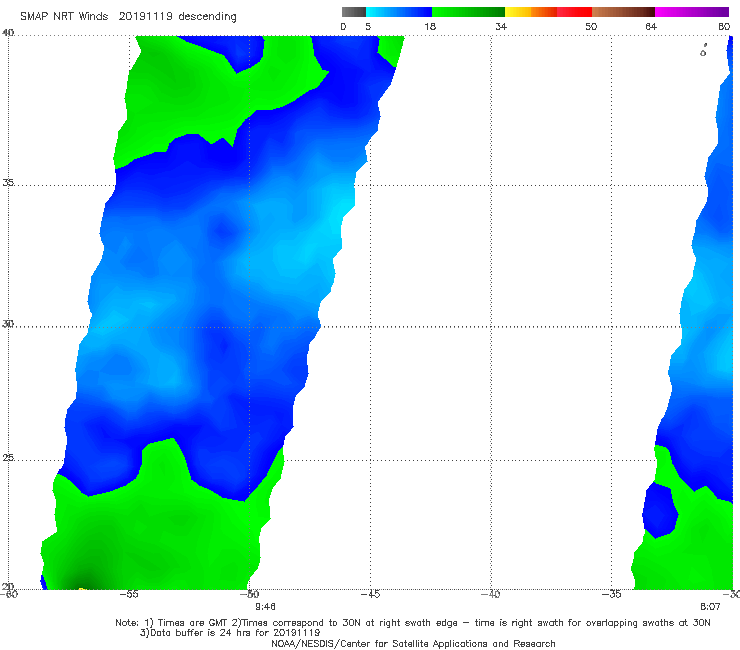Image resolution: width=740 pixels, height=650 pixels.
Task: Click the longitude axis label '-60'
Action: coord(8,594)
